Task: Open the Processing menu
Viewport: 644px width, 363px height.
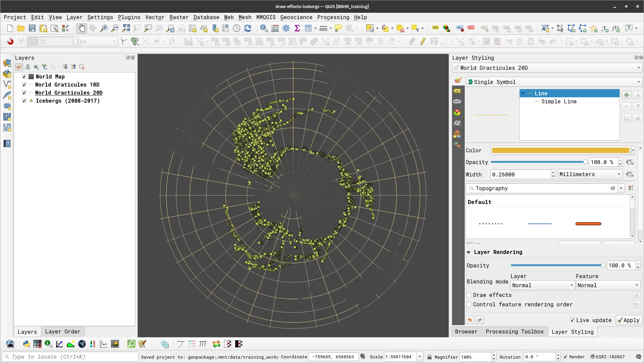Action: [333, 17]
